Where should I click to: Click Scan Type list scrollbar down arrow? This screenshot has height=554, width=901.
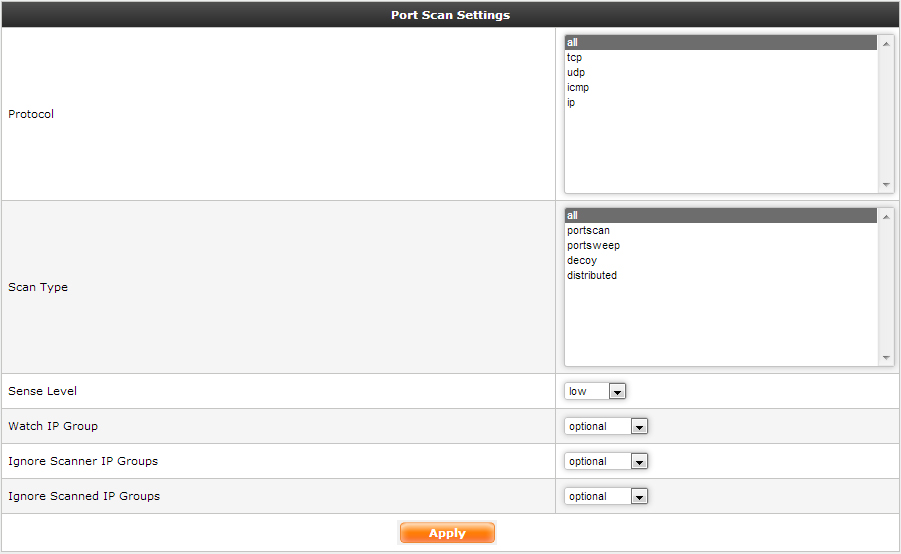click(887, 358)
